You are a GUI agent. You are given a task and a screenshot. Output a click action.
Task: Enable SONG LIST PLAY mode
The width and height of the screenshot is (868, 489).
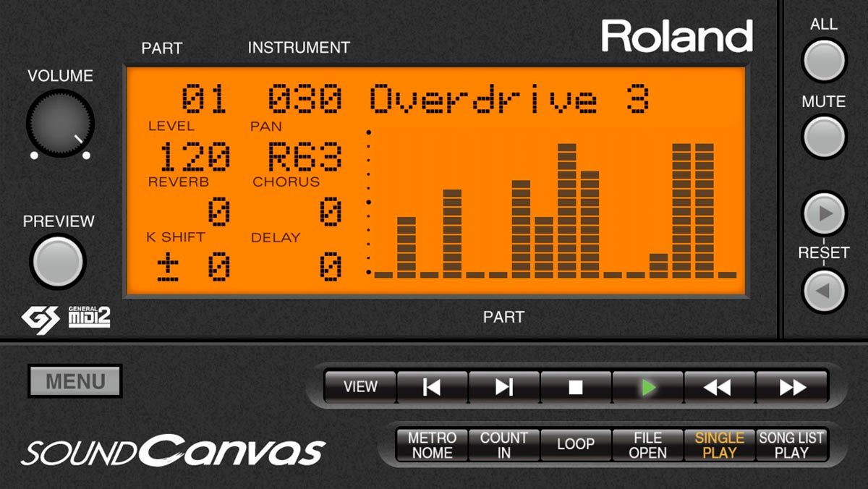[791, 445]
